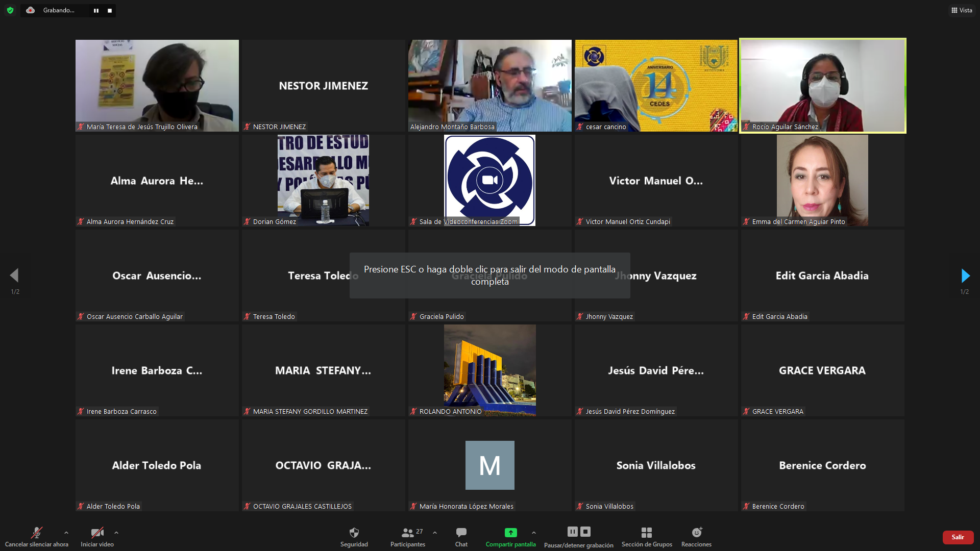Start sharing with Compartir pantalla
Viewport: 980px width, 551px height.
point(510,537)
